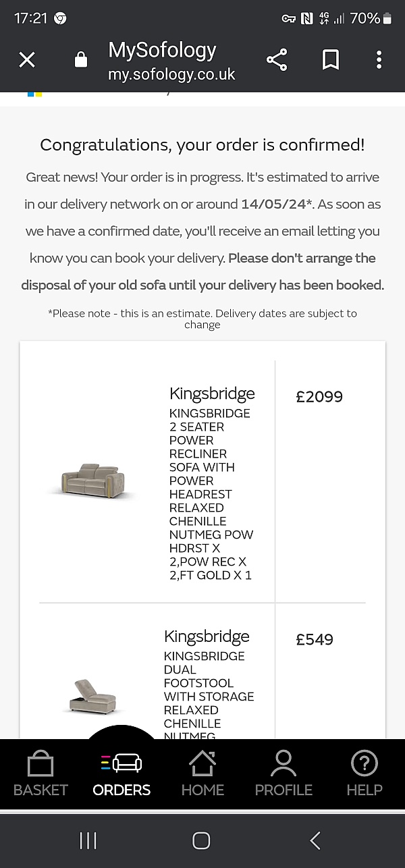Open the Basket tab
405x868 pixels.
click(40, 774)
